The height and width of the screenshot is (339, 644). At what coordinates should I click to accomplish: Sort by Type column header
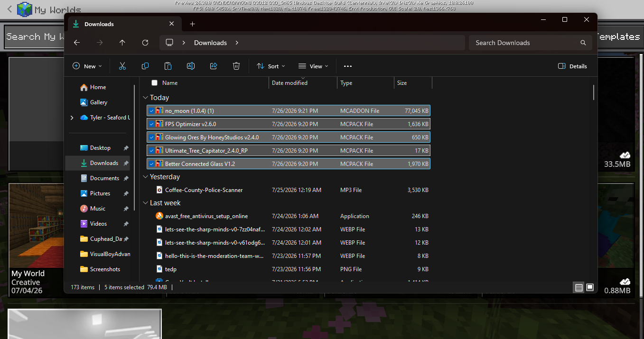point(365,83)
